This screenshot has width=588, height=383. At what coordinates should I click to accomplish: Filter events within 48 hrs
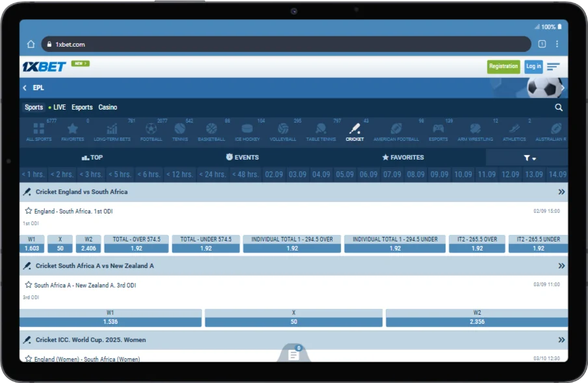pos(246,174)
